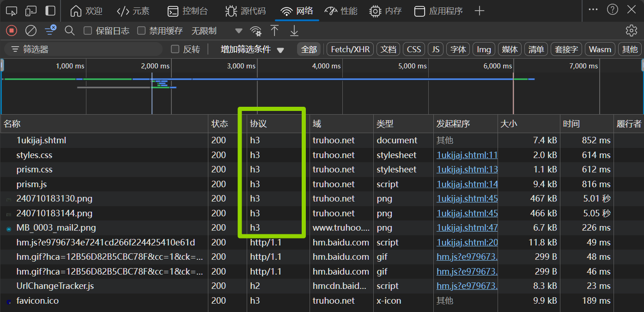This screenshot has width=644, height=312.
Task: Open network settings gear icon
Action: (631, 31)
